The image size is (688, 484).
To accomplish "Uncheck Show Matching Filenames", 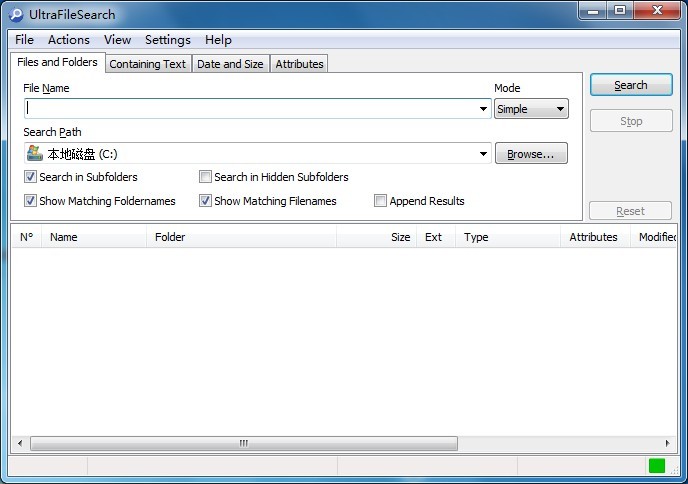I will 205,201.
